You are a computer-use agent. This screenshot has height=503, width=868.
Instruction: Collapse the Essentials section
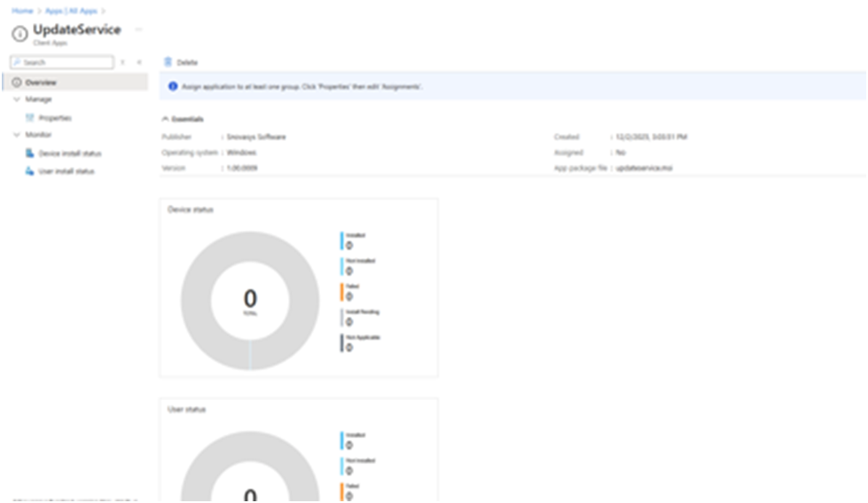pos(183,119)
